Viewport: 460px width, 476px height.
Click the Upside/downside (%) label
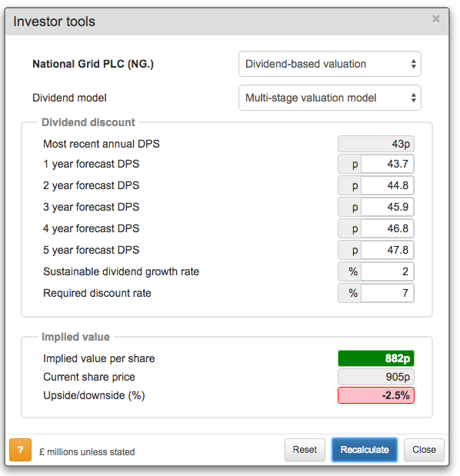pos(94,395)
